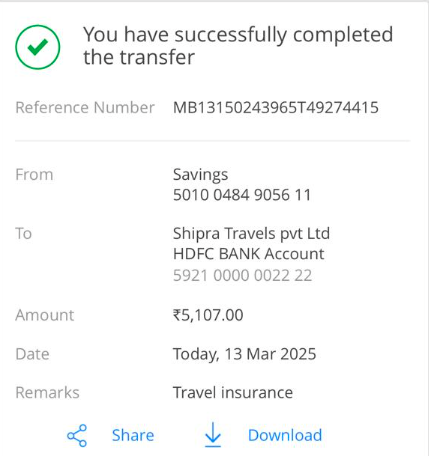Click the Remarks field label
The width and height of the screenshot is (429, 456).
click(47, 393)
